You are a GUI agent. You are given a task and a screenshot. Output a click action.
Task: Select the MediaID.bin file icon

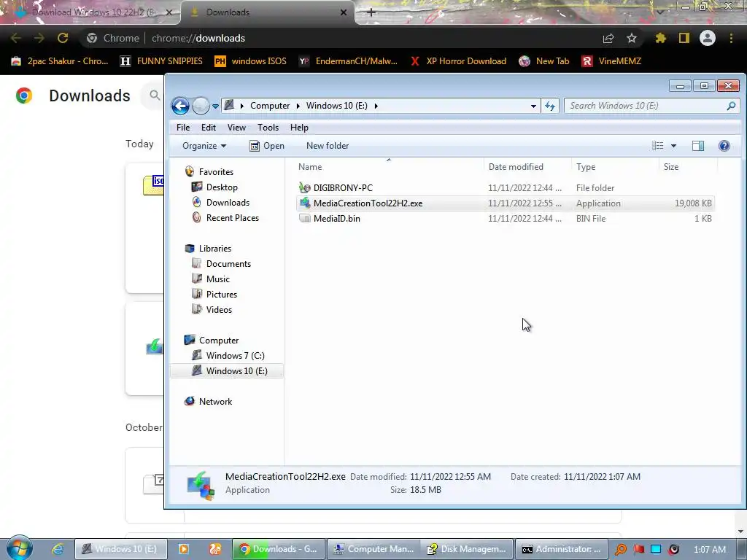(304, 219)
